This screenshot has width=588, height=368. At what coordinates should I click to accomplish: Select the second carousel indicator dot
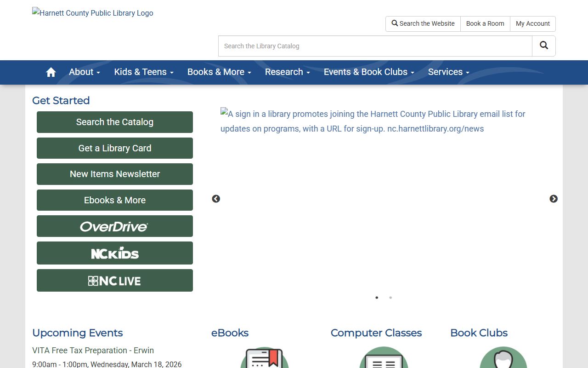pos(390,298)
